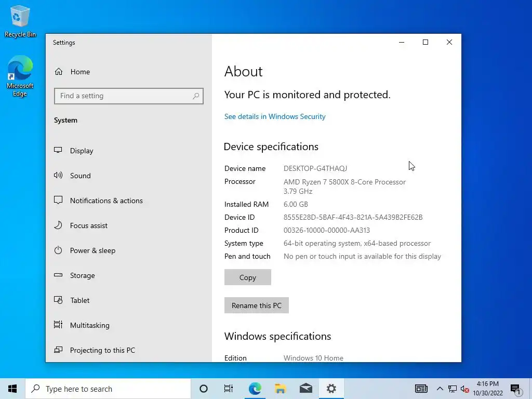Image resolution: width=532 pixels, height=399 pixels.
Task: Launch Microsoft Edge from the taskbar
Action: [x=255, y=389]
